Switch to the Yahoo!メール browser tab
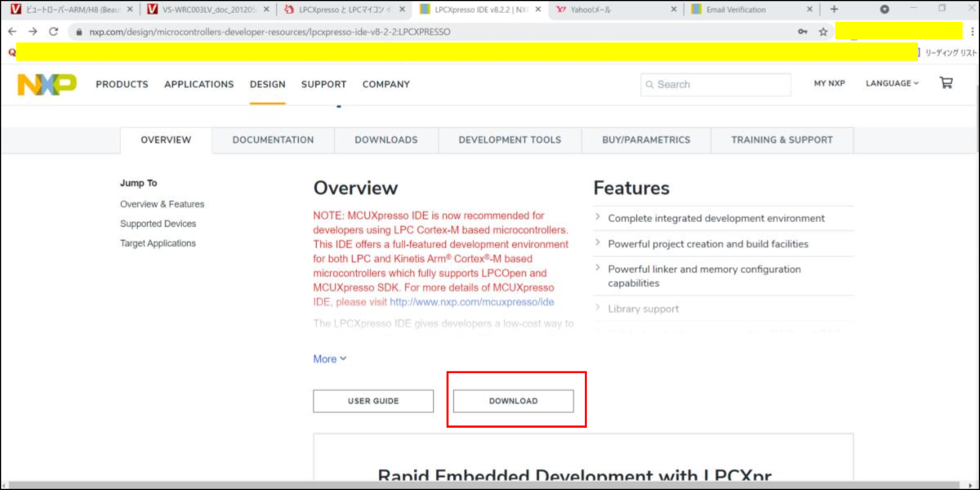Image resolution: width=980 pixels, height=490 pixels. [615, 10]
